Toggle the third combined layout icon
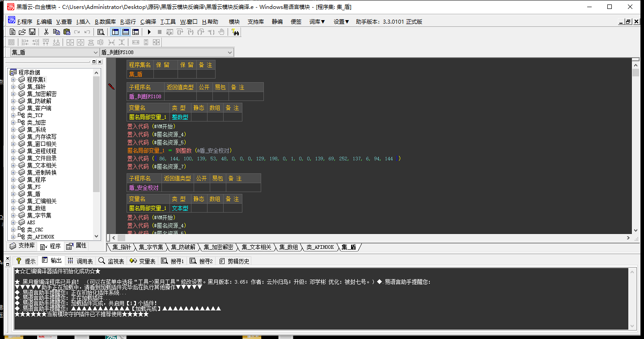This screenshot has height=339, width=644. (136, 32)
